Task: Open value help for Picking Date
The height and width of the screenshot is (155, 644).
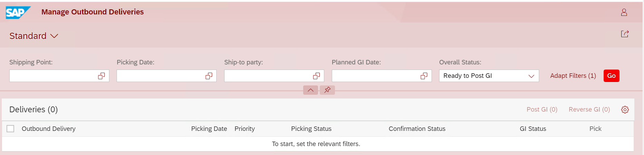Action: [x=209, y=76]
